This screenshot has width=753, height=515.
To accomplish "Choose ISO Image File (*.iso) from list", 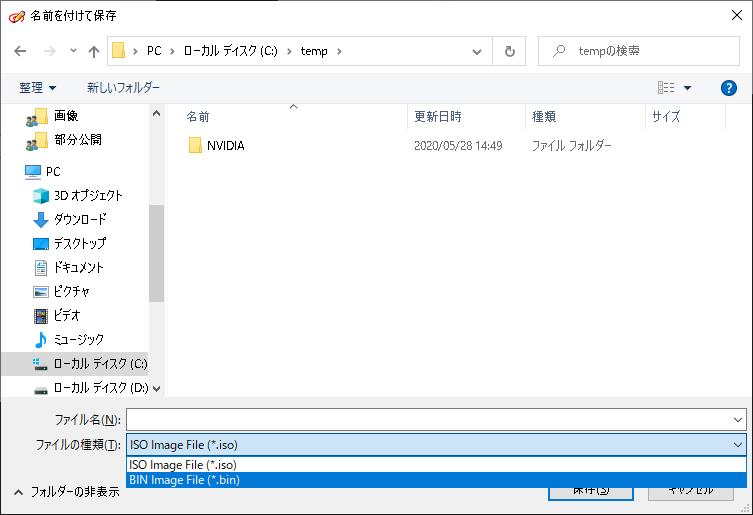I will pyautogui.click(x=437, y=465).
